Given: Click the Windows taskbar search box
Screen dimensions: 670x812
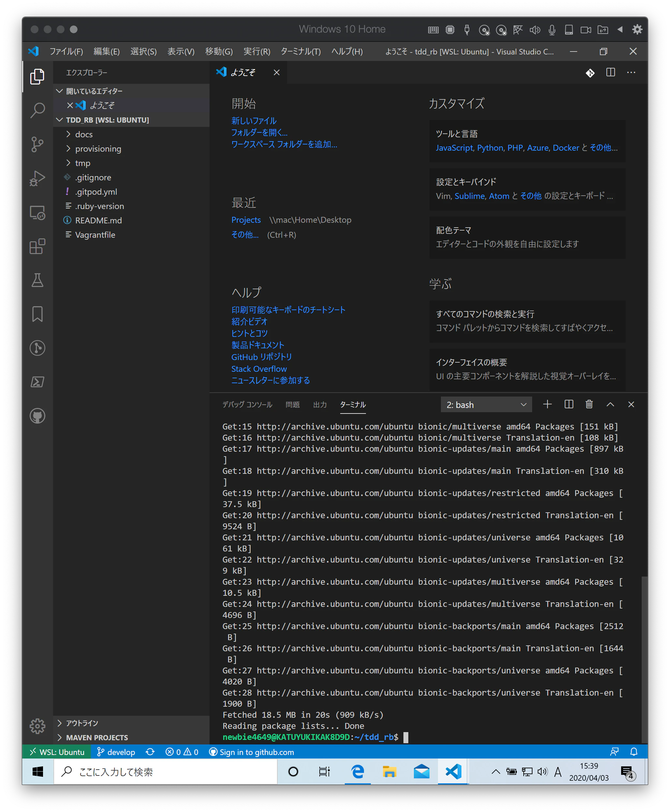Looking at the screenshot, I should click(x=165, y=772).
